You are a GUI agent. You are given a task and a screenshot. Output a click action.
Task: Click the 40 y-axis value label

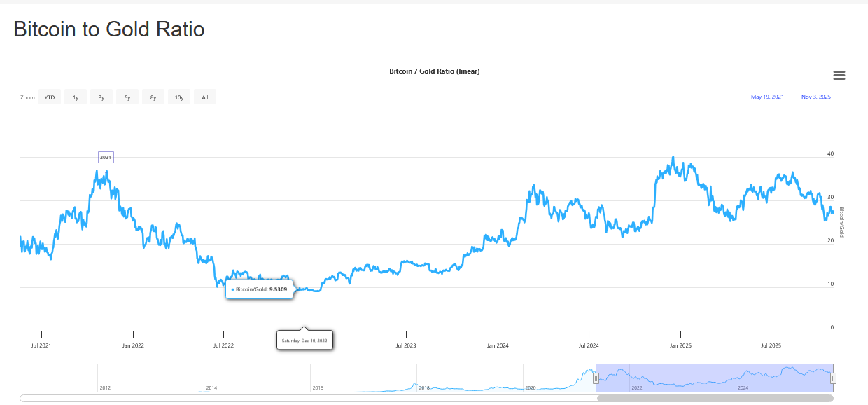pyautogui.click(x=830, y=153)
